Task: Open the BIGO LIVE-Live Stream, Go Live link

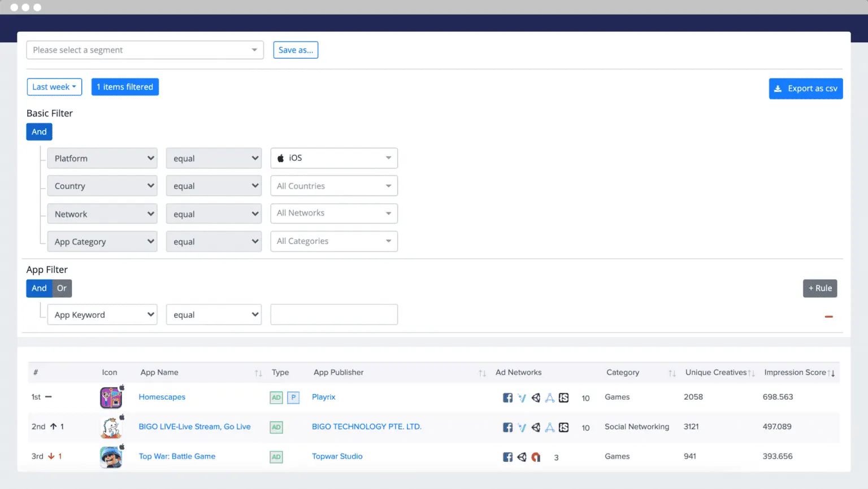Action: point(195,426)
